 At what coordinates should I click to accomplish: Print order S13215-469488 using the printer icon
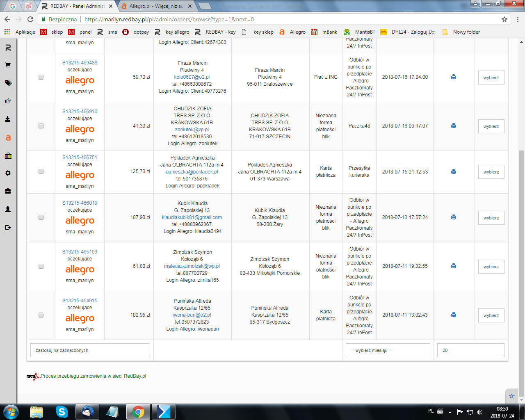pyautogui.click(x=454, y=77)
